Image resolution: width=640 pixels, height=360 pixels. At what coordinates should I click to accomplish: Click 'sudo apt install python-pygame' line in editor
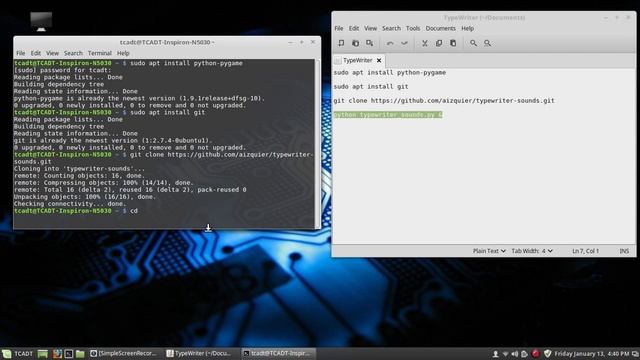pos(390,73)
